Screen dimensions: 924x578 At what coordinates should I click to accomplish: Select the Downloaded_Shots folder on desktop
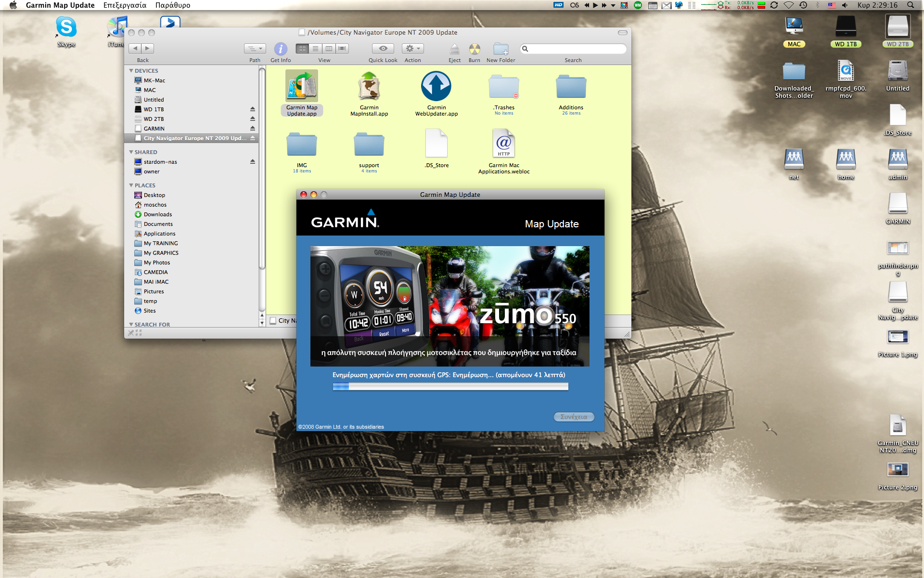coord(794,79)
